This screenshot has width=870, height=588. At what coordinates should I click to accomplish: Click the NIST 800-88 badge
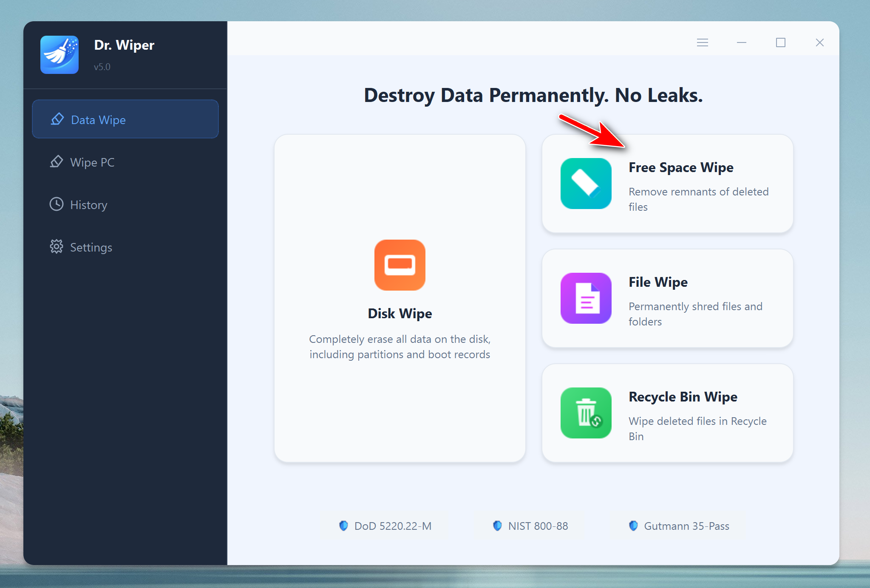[x=530, y=526]
